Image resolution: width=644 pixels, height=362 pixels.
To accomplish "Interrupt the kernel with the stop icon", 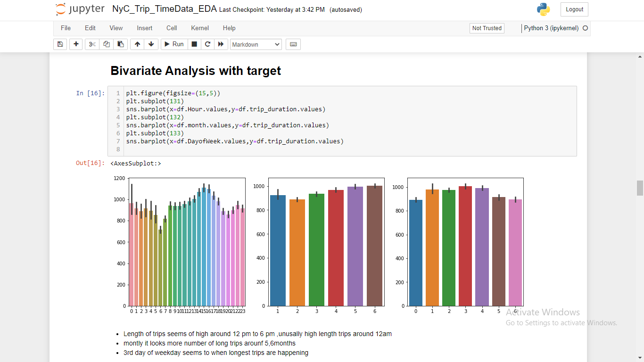I will (x=194, y=44).
